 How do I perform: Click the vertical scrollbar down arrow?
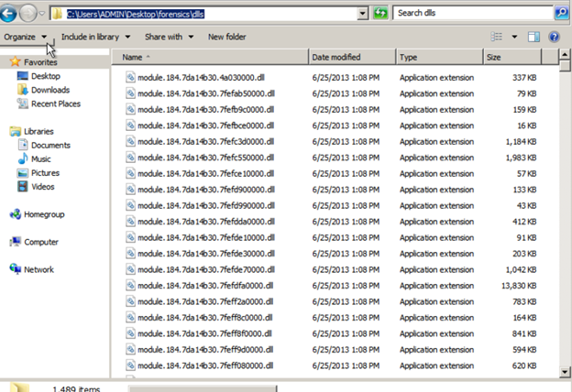pos(564,369)
